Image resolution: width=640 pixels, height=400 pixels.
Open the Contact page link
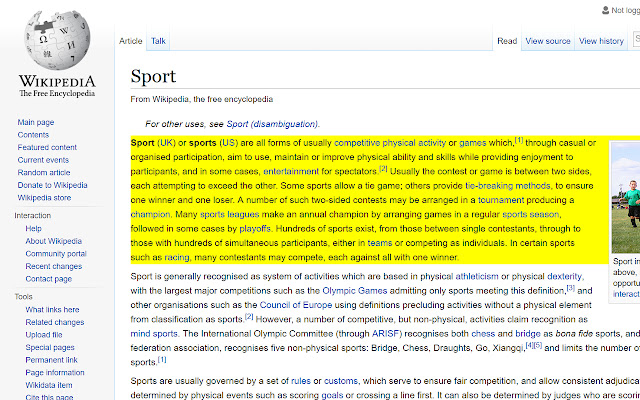point(49,279)
